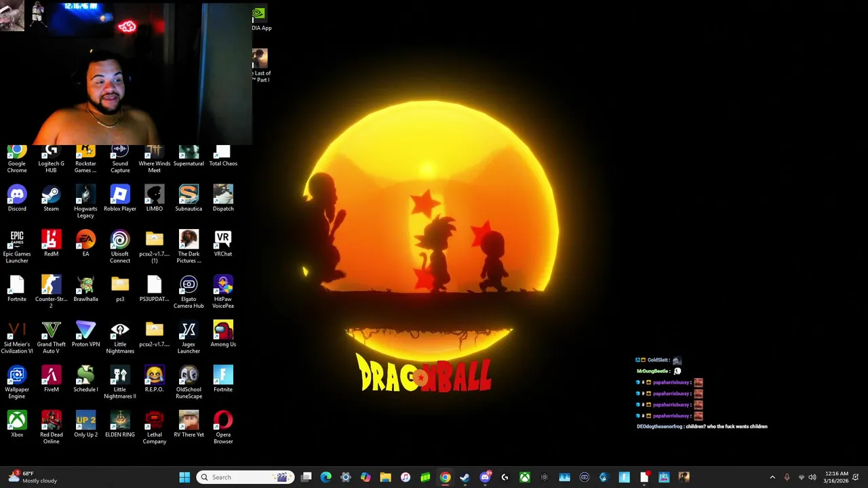The image size is (868, 488).
Task: Open Roblox Player shortcut
Action: 120,199
